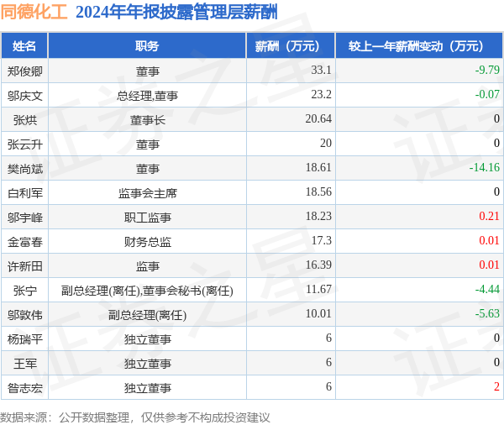Screen dimensions: 504x425
Task: Select the name cell 杨瑞平
Action: point(24,339)
